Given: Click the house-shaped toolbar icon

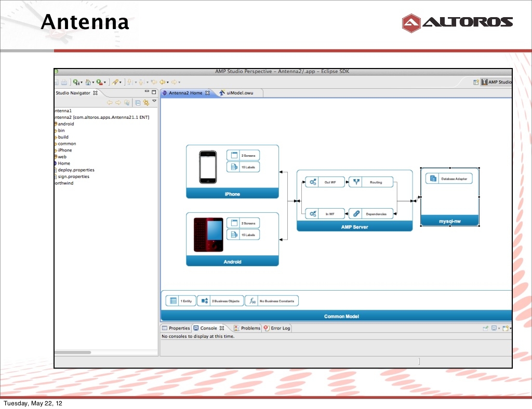Looking at the screenshot, I should coord(88,82).
